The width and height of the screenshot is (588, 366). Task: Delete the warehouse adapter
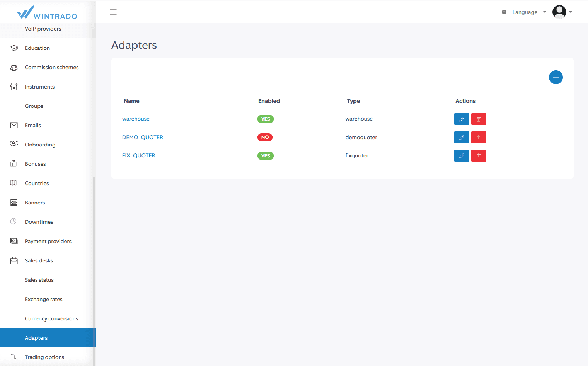click(478, 119)
